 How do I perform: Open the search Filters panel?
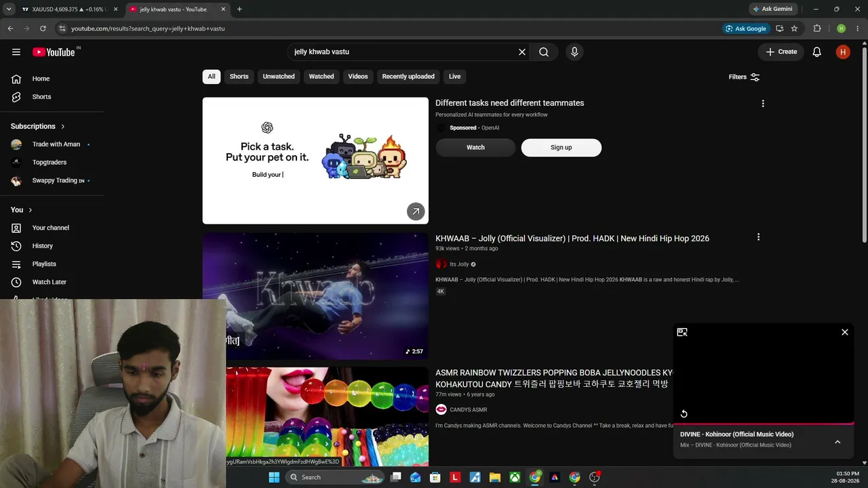coord(744,77)
